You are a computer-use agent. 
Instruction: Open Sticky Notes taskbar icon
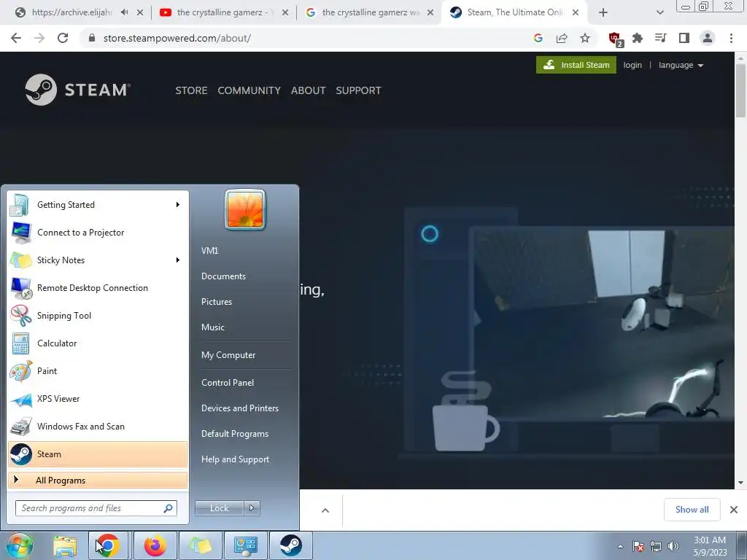(201, 545)
